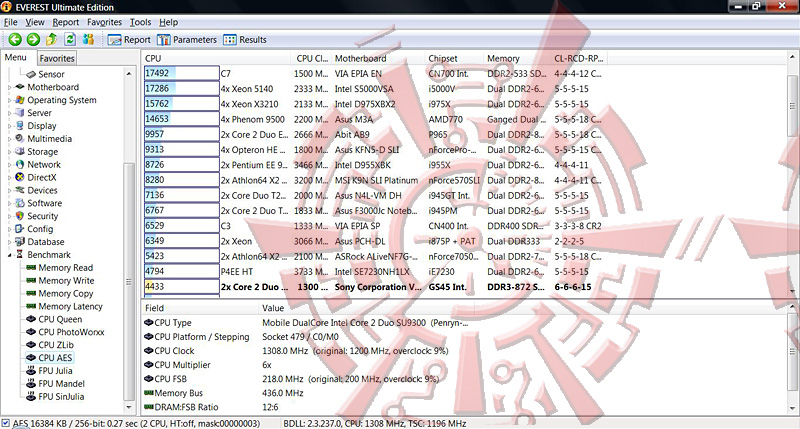The height and width of the screenshot is (429, 800).
Task: Collapse the Benchmark tree node
Action: [10, 255]
